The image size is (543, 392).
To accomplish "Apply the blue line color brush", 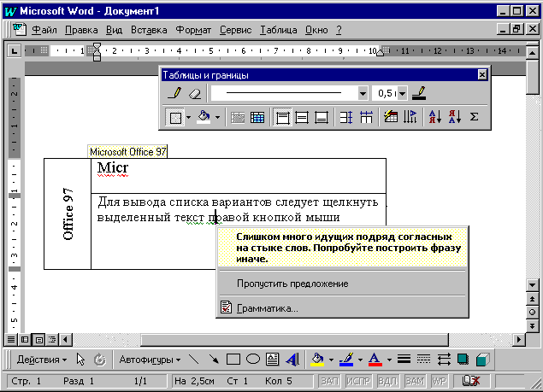I will point(346,360).
